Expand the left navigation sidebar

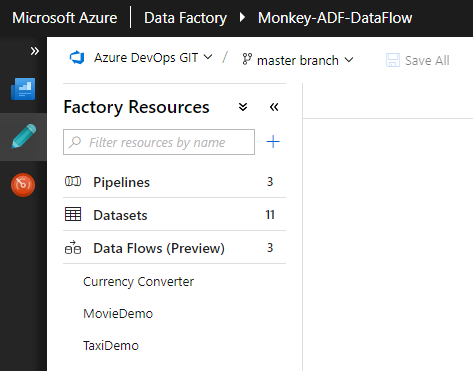point(35,51)
